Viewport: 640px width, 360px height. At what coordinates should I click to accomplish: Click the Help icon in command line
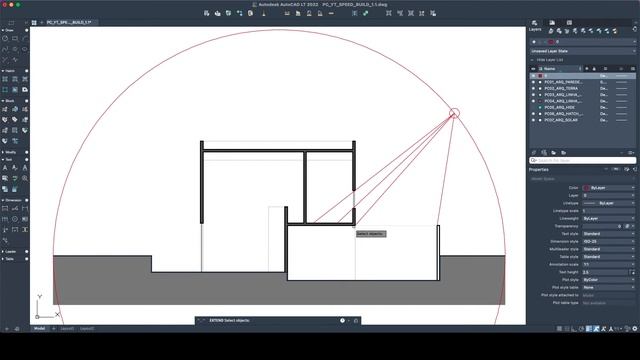[342, 320]
